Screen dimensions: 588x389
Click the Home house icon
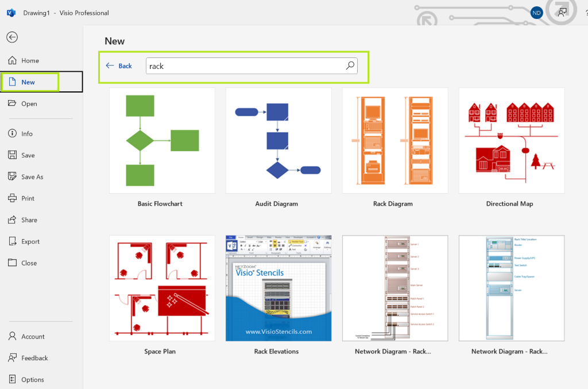pyautogui.click(x=13, y=60)
